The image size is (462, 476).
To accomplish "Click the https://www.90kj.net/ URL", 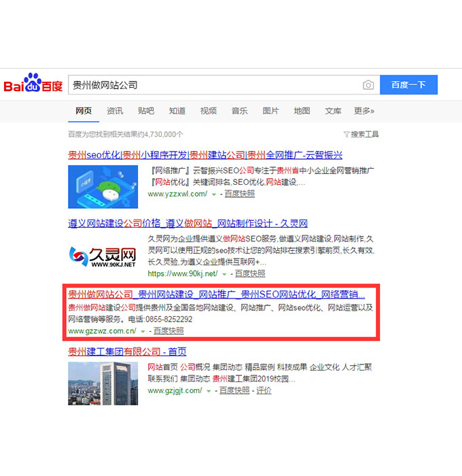I will pos(183,273).
